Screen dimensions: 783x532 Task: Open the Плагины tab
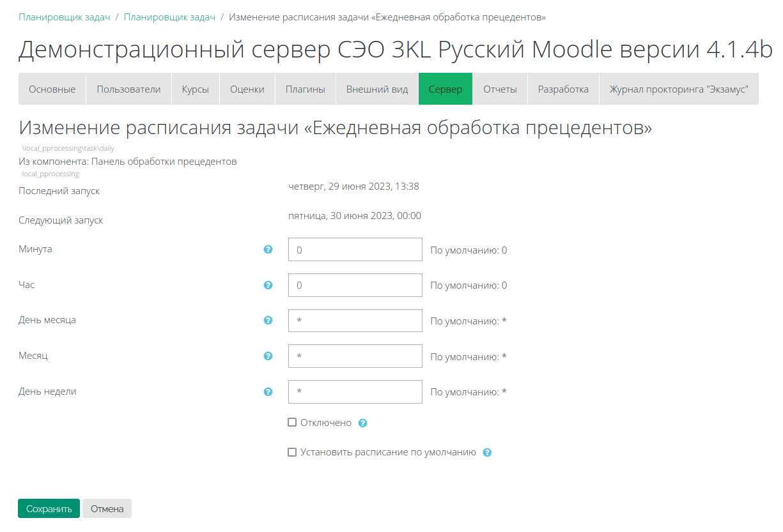[306, 89]
